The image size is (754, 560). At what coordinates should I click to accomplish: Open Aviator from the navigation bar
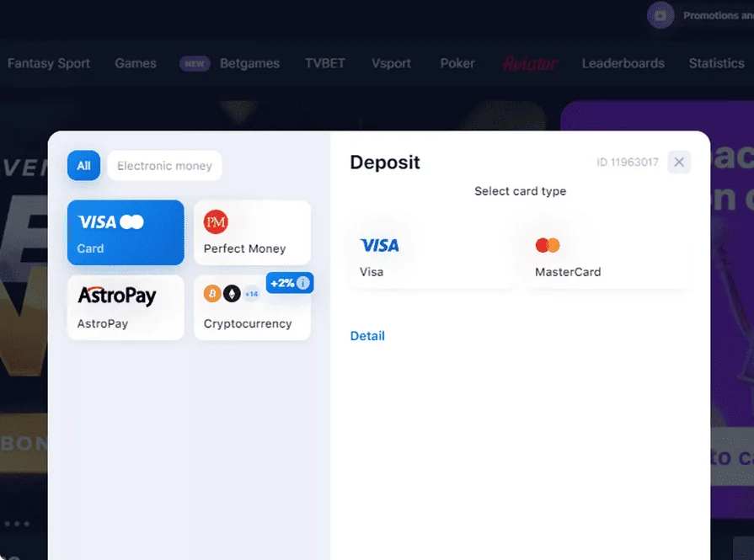coord(529,63)
